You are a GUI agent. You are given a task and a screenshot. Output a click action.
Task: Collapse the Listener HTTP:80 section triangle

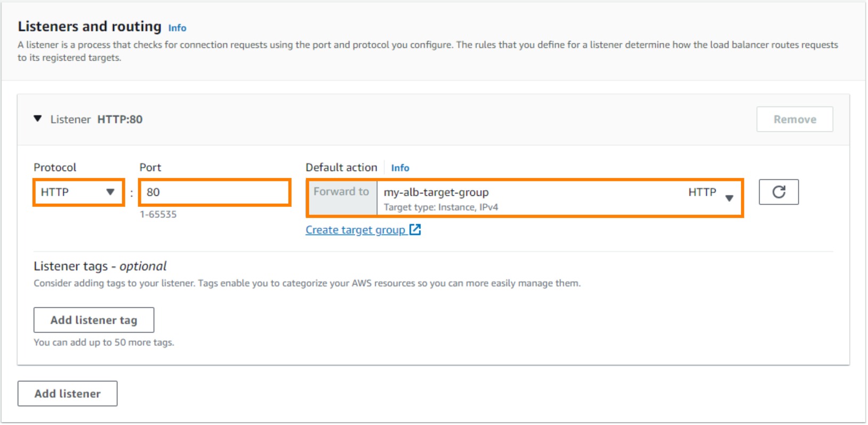click(37, 119)
